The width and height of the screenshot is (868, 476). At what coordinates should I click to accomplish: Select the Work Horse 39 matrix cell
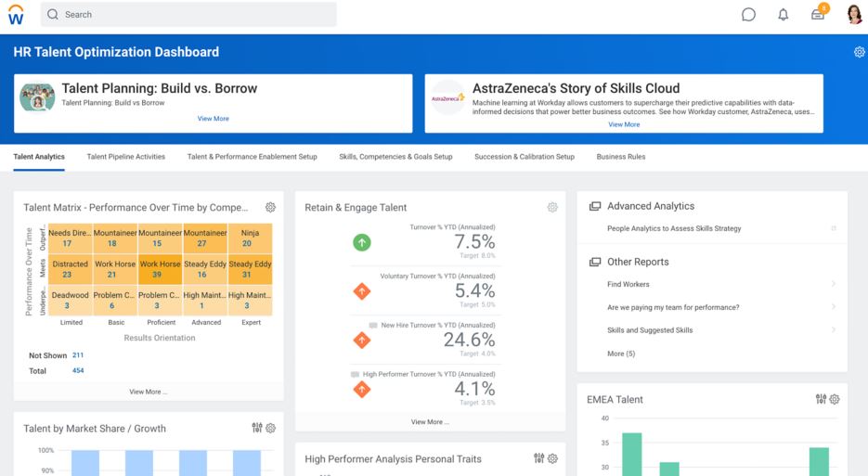160,269
